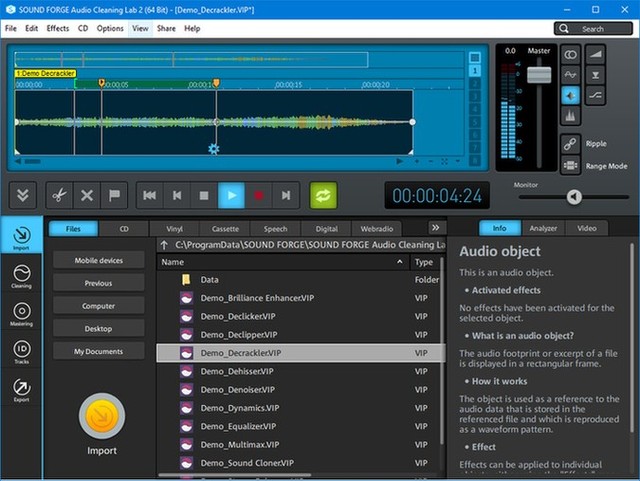Open the Effects menu
The width and height of the screenshot is (640, 481).
click(58, 29)
